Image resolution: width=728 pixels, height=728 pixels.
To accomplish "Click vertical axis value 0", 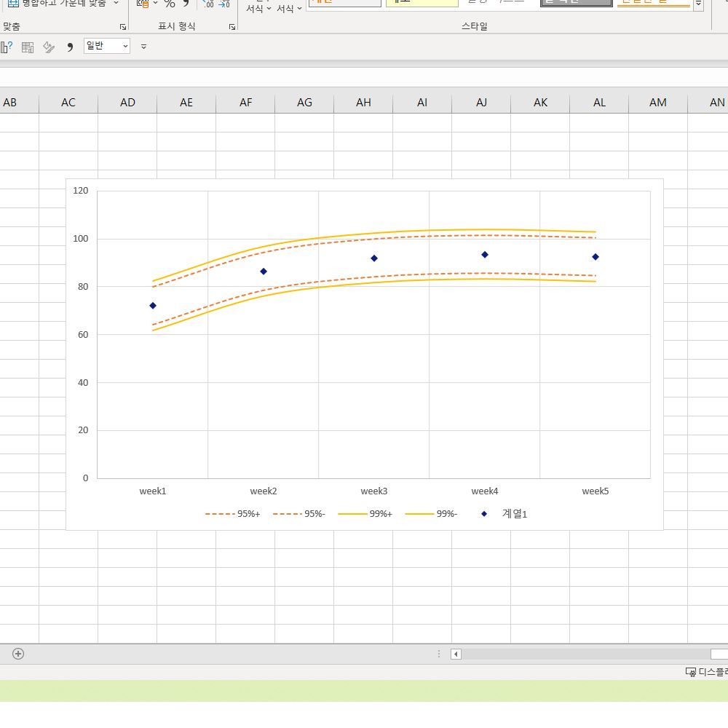I will [x=85, y=478].
